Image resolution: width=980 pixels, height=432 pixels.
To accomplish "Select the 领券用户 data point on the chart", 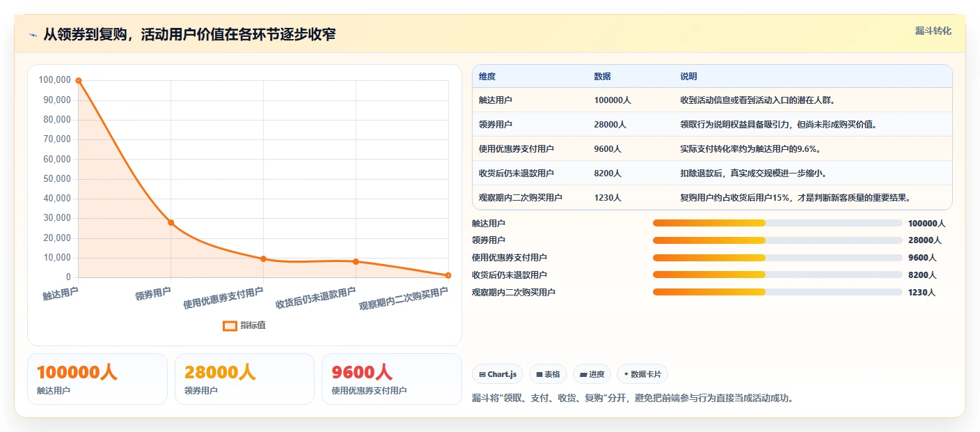I will [x=171, y=222].
